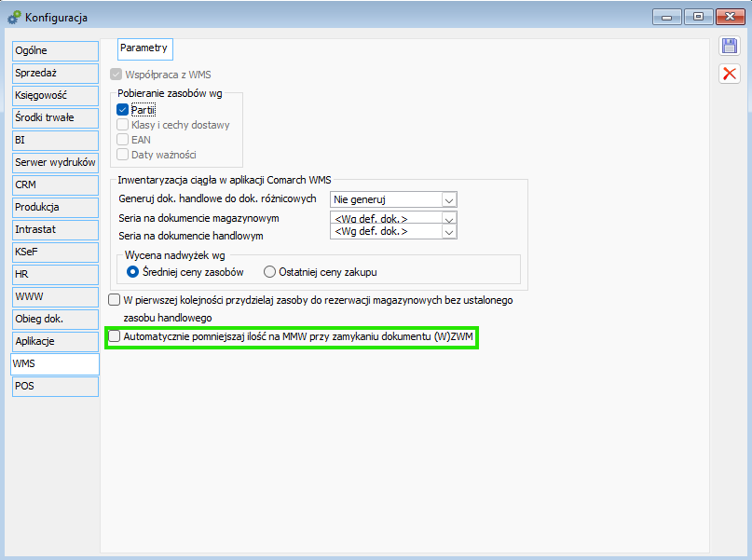Image resolution: width=752 pixels, height=560 pixels.
Task: Toggle the Partii checkbox
Action: (x=122, y=110)
